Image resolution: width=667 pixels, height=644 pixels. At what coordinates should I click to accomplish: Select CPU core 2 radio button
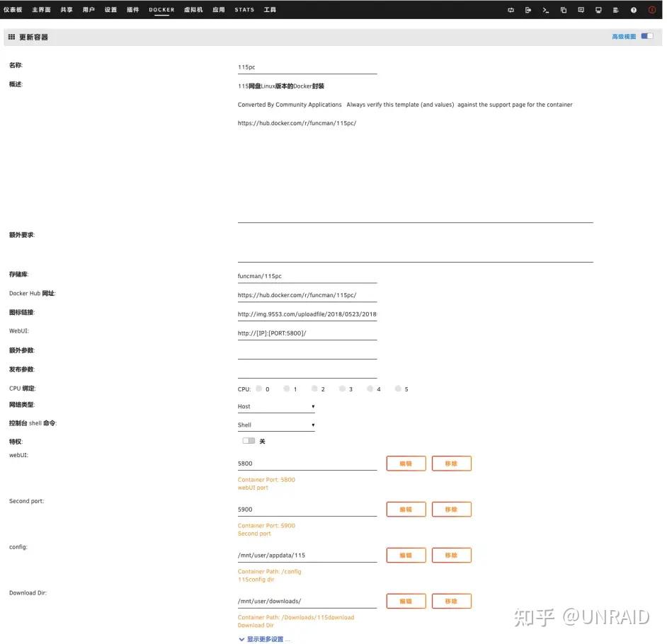coord(314,389)
